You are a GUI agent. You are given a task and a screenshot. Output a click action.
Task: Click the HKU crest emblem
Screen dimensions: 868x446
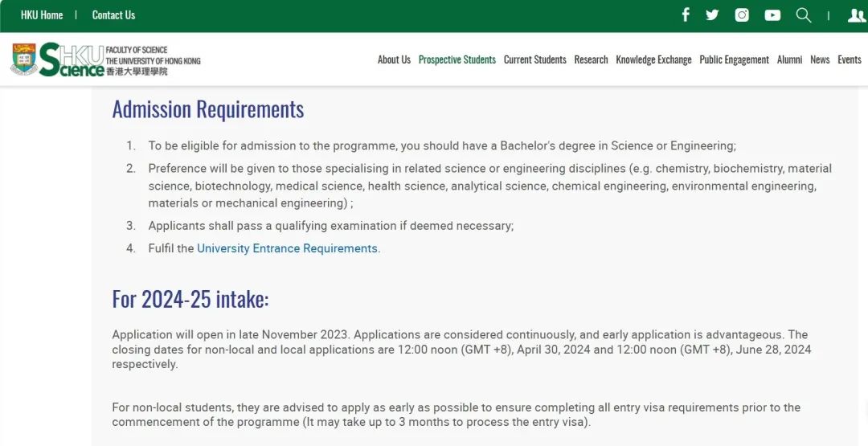[x=24, y=59]
